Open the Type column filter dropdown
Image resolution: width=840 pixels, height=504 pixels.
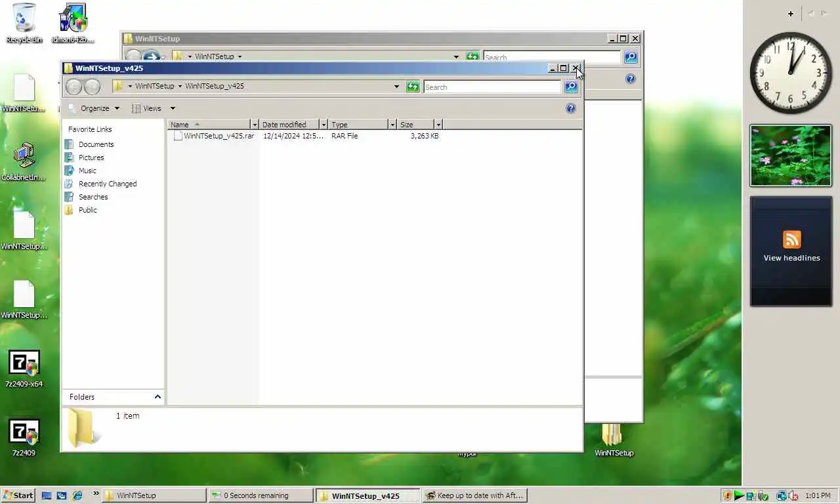(x=392, y=124)
